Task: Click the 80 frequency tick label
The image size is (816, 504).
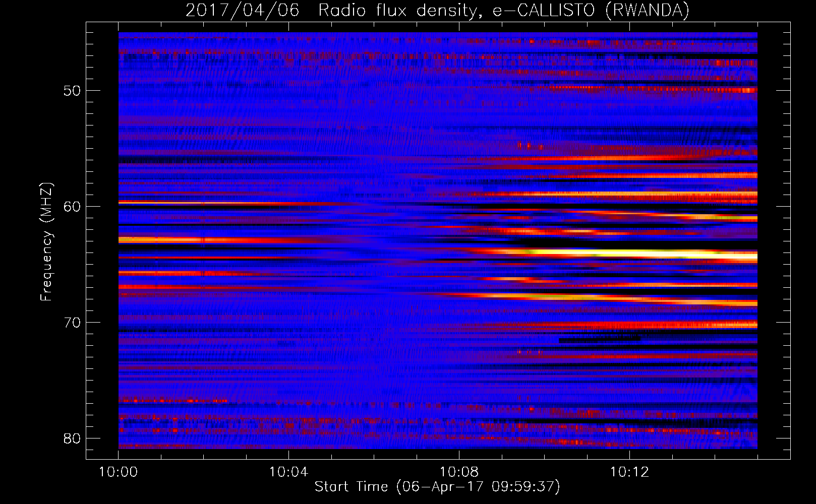Action: point(72,438)
